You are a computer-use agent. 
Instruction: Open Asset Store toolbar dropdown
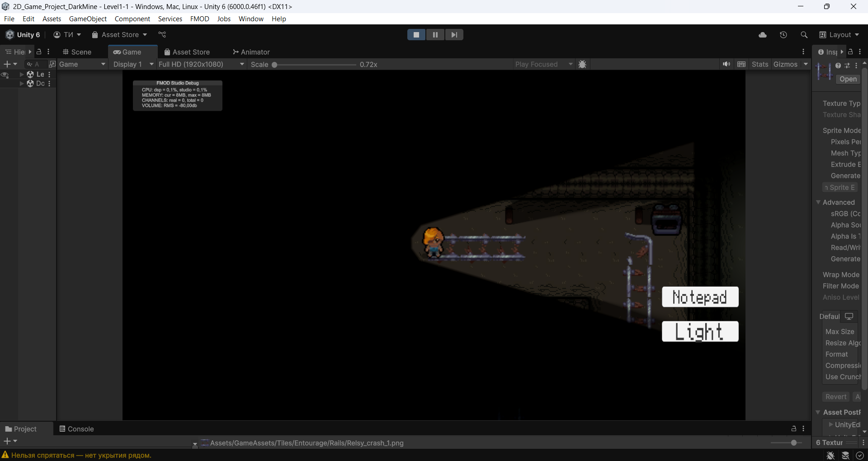(x=119, y=35)
